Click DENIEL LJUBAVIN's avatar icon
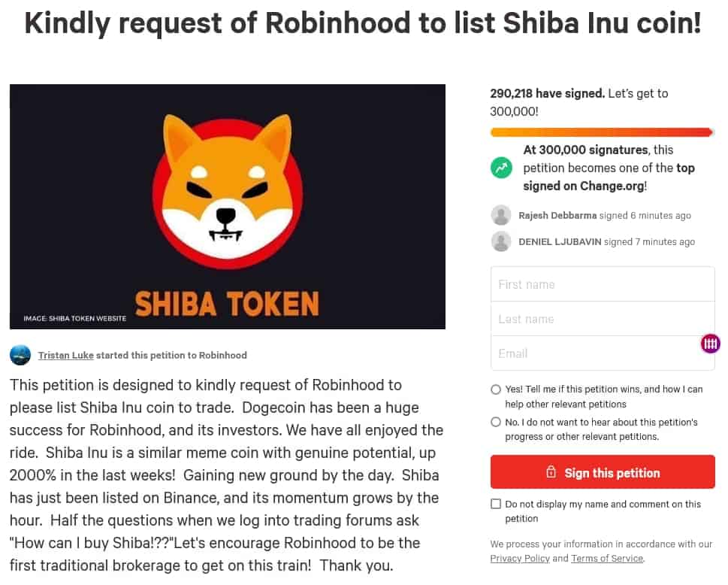The width and height of the screenshot is (728, 585). point(500,241)
